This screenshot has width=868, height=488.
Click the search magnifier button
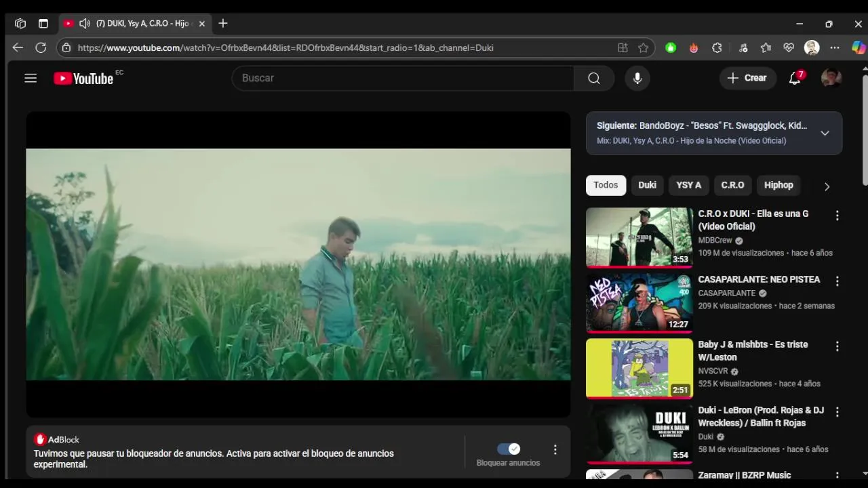(594, 78)
